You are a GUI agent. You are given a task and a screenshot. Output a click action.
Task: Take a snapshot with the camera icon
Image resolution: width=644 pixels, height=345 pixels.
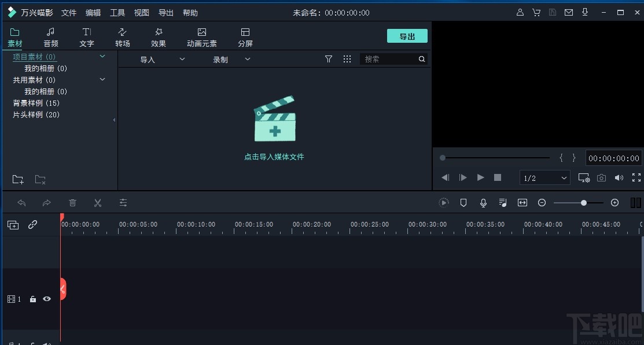pyautogui.click(x=602, y=177)
